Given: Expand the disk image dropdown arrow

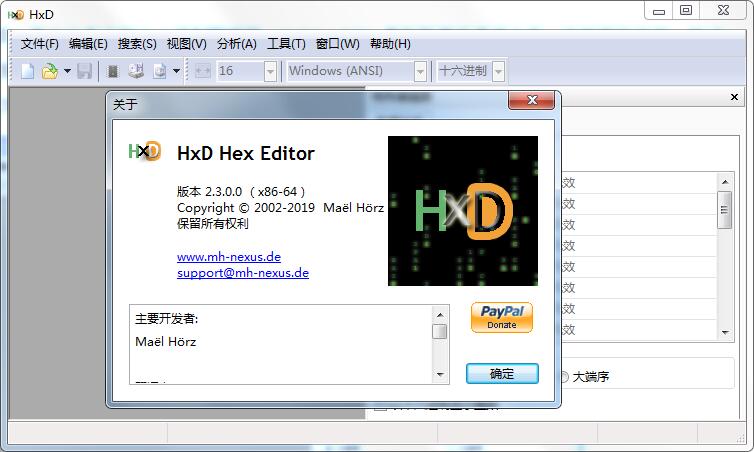Looking at the screenshot, I should tap(176, 71).
